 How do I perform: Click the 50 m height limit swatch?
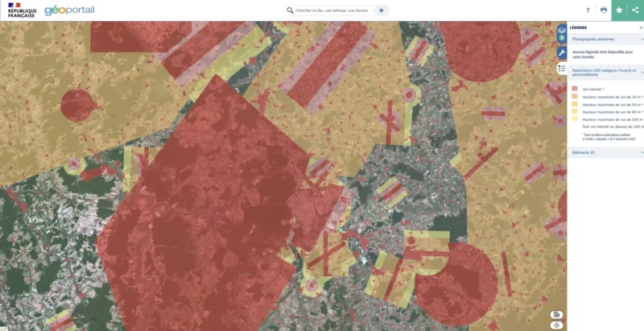point(575,104)
